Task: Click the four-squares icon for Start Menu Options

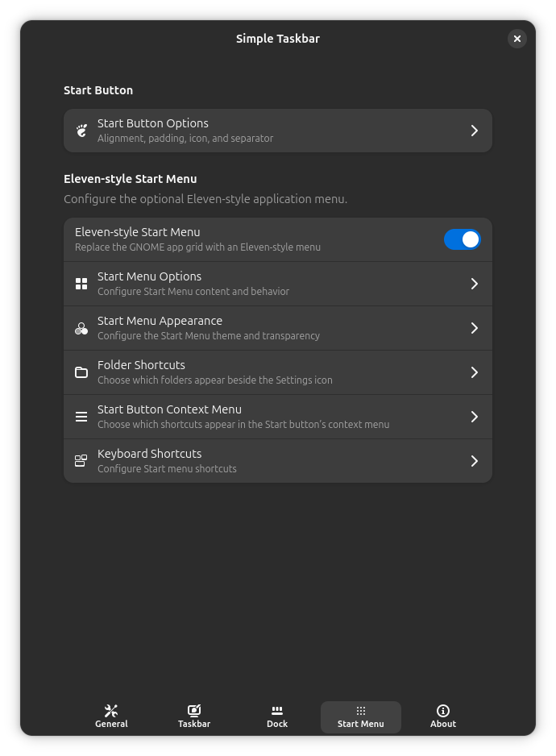Action: tap(81, 284)
